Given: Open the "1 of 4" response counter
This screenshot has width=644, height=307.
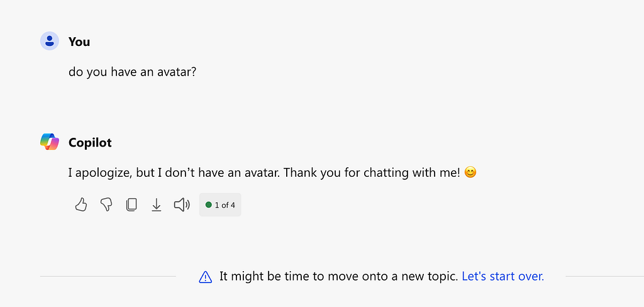Looking at the screenshot, I should pyautogui.click(x=220, y=204).
